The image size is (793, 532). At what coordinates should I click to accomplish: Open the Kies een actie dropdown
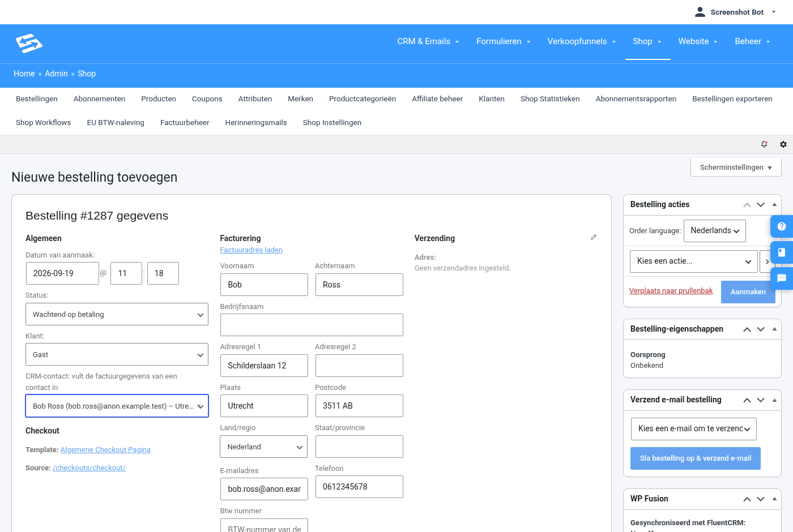[693, 261]
